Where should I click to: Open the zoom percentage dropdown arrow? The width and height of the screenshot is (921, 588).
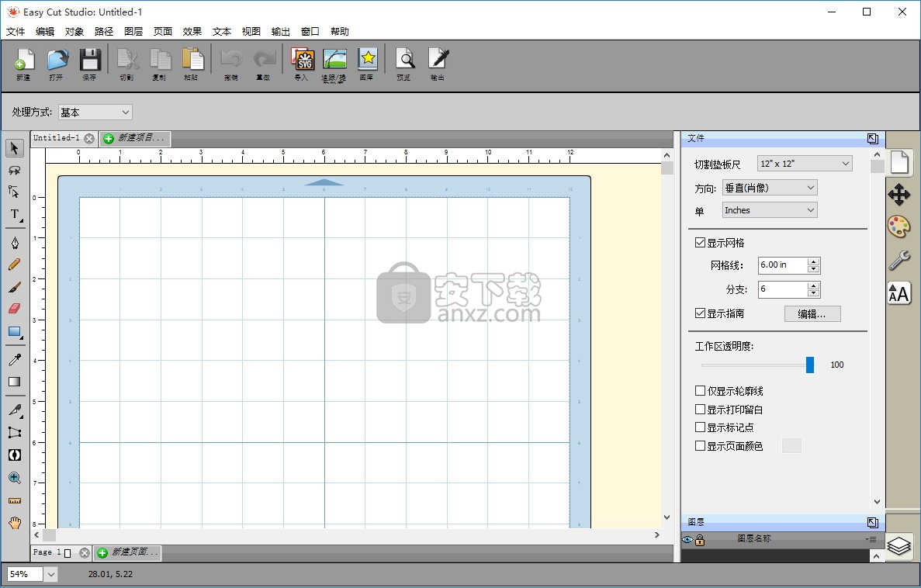pyautogui.click(x=51, y=575)
